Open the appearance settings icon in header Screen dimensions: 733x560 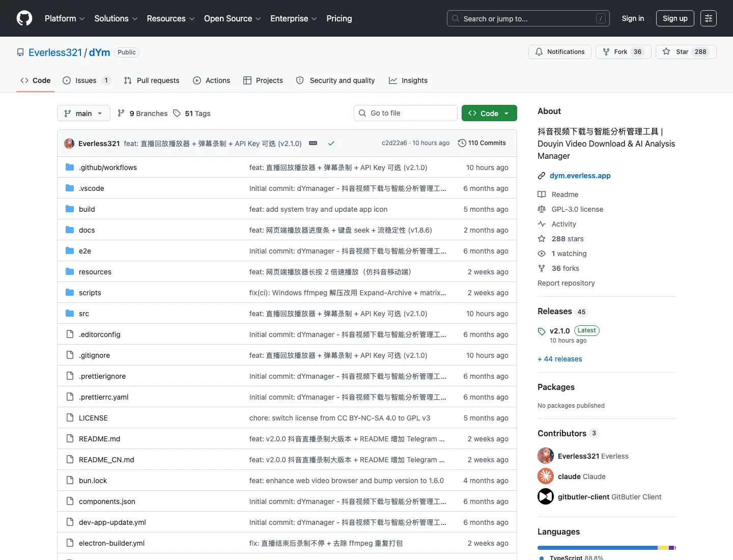709,18
